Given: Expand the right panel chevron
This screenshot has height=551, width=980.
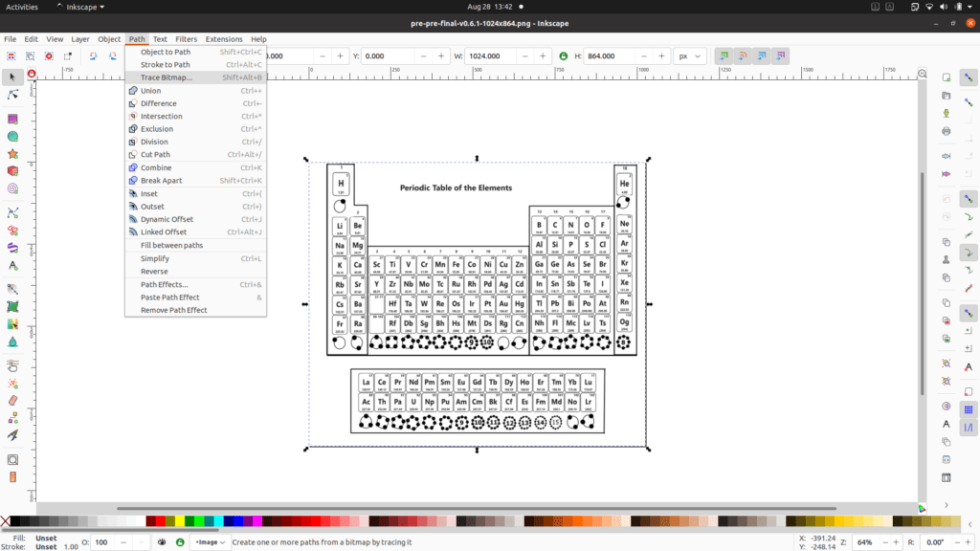Looking at the screenshot, I should coord(947,505).
